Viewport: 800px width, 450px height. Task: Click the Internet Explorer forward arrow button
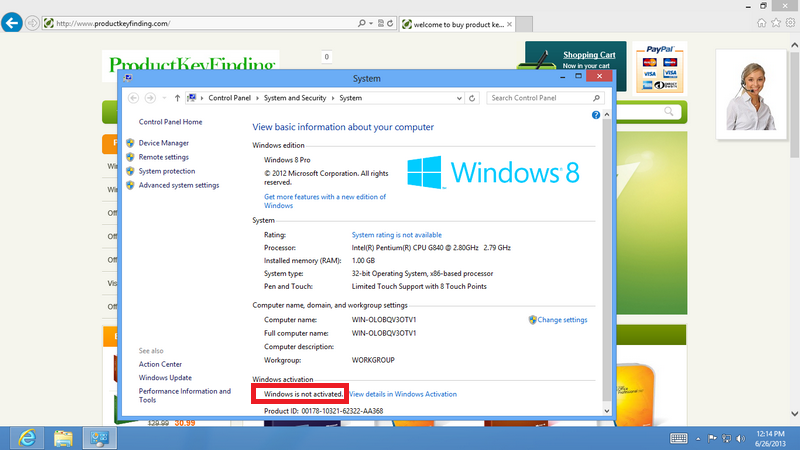coord(32,23)
